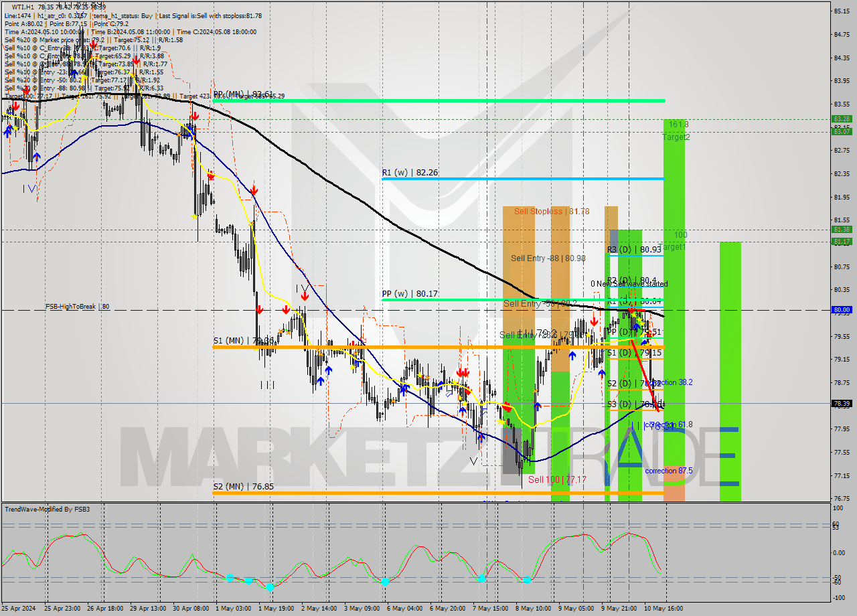Click the 77.55 price axis value
Image resolution: width=857 pixels, height=616 pixels.
(x=842, y=453)
